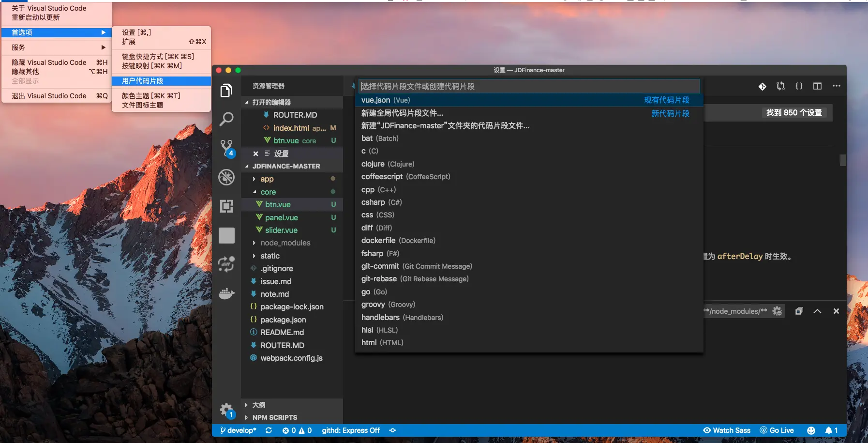Viewport: 868px width, 443px height.
Task: Collapse the JDFINANCE-MASTER folder section
Action: 292,166
